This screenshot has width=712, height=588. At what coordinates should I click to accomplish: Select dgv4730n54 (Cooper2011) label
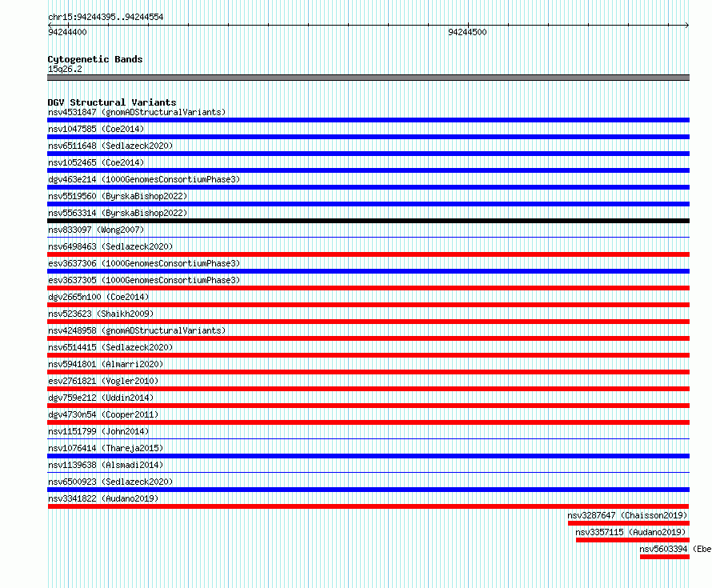tap(103, 414)
